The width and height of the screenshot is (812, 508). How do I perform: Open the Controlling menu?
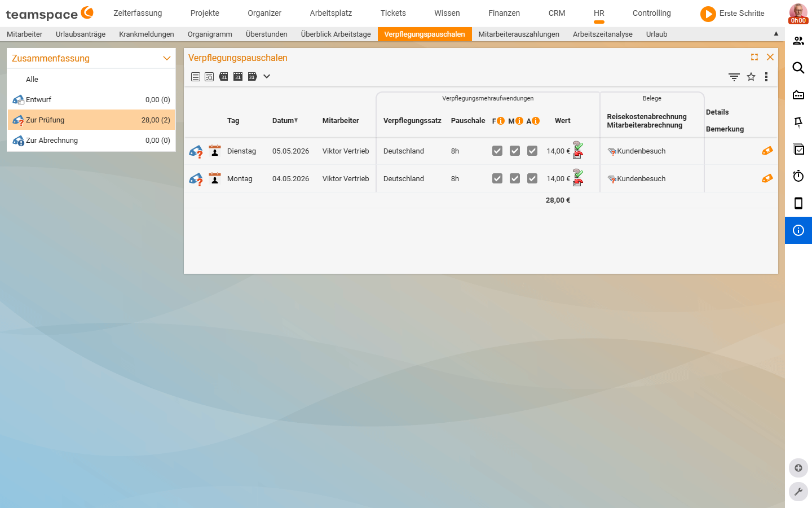pos(652,13)
